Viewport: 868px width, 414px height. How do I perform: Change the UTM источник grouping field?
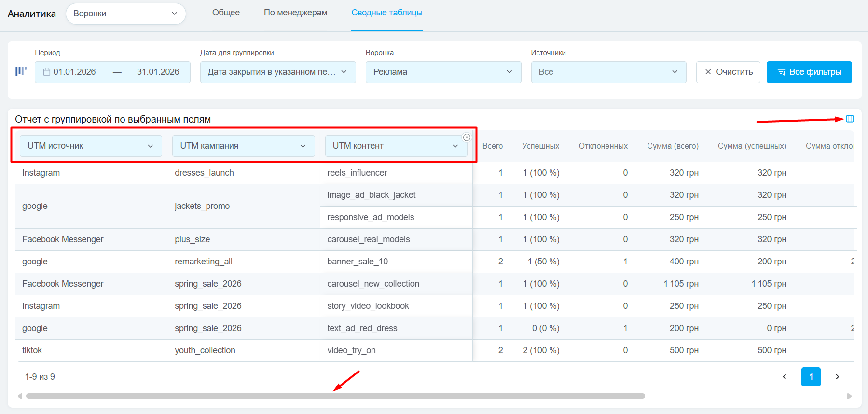coord(90,146)
